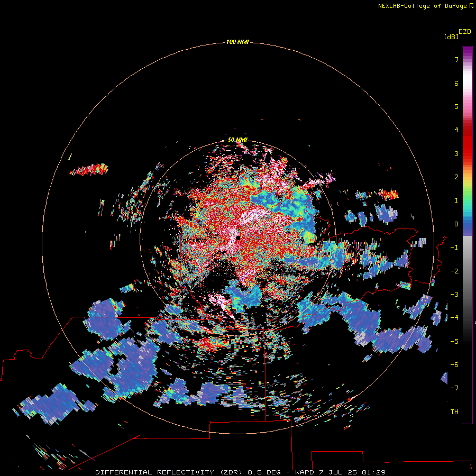
Task: Click the 7 value on the legend
Action: point(456,59)
